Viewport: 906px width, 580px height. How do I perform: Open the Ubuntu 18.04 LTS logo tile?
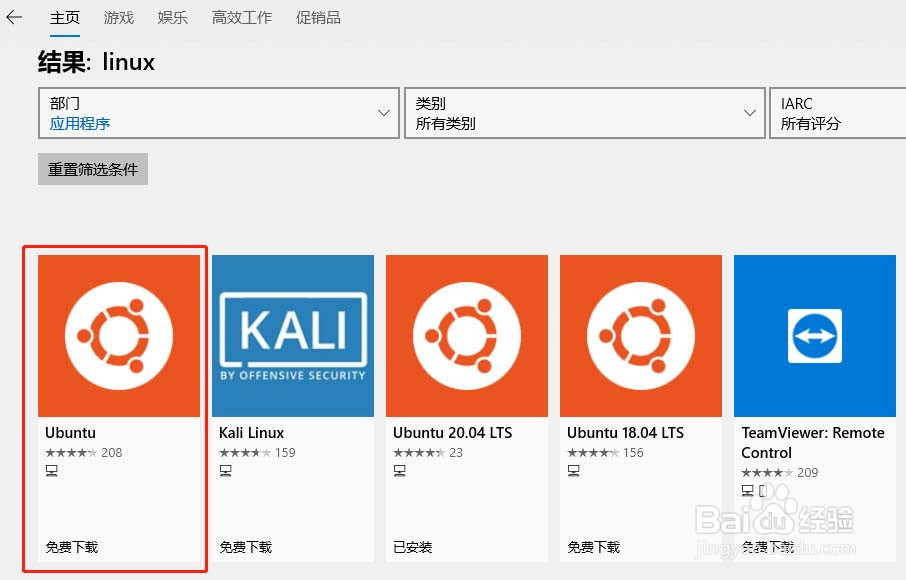click(641, 336)
